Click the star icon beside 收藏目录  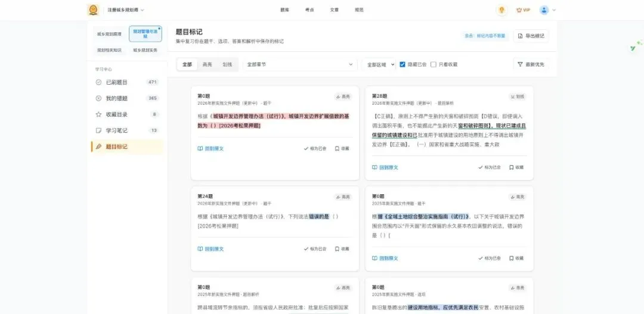click(x=98, y=114)
